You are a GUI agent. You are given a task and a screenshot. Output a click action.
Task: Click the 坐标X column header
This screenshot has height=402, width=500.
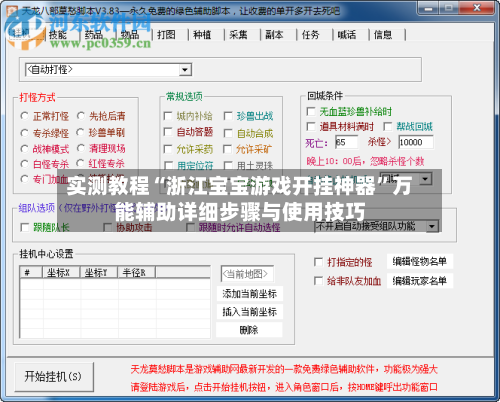[61, 272]
